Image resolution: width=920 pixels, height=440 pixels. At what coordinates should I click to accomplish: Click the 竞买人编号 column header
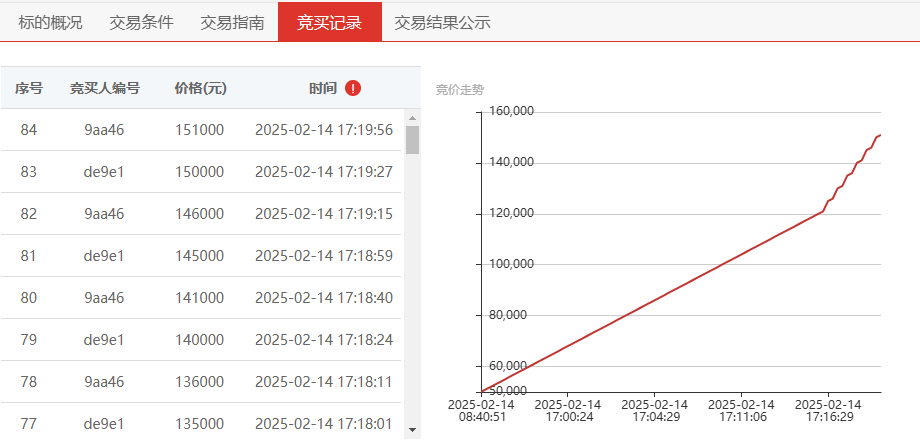point(104,88)
